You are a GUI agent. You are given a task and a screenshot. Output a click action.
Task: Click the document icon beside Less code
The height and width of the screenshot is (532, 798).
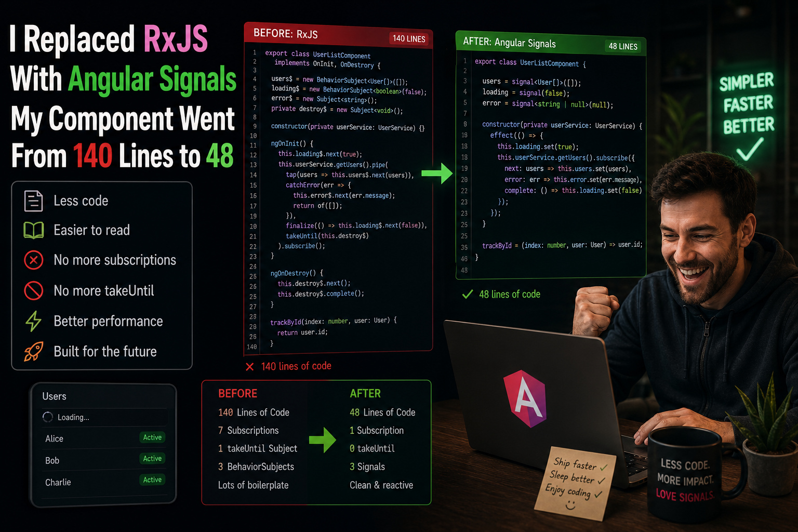[34, 201]
